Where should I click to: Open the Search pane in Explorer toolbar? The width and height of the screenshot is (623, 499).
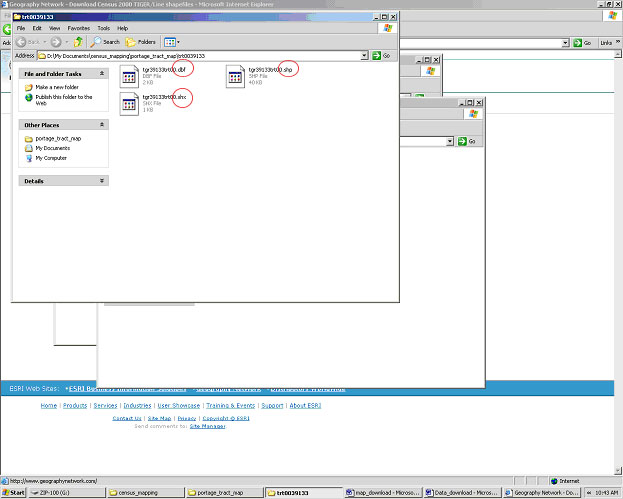point(105,42)
